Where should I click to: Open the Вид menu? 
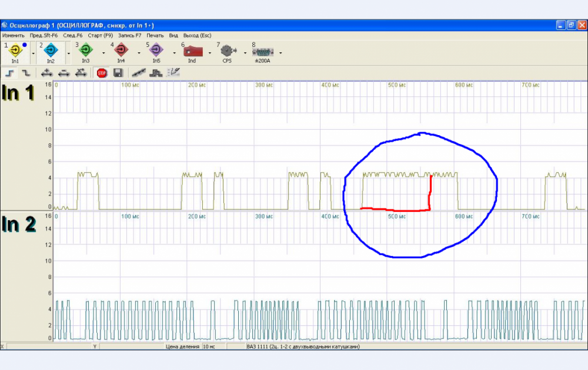[x=173, y=35]
